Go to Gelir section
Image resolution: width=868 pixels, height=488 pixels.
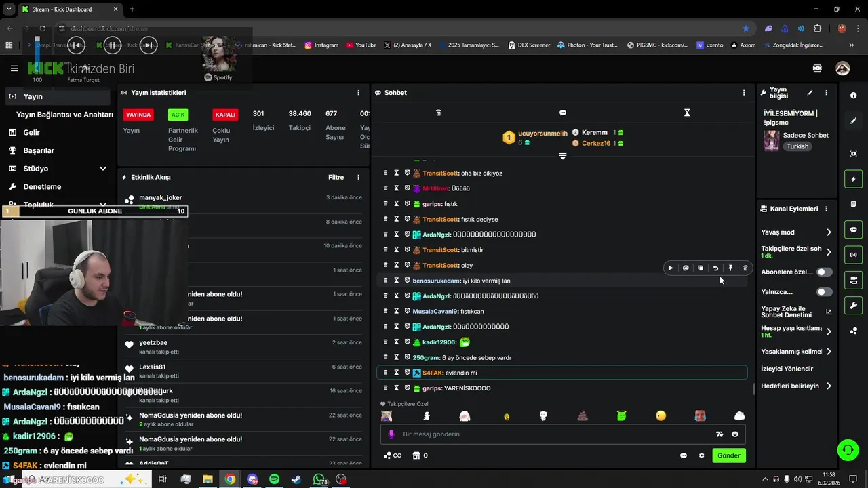click(31, 132)
